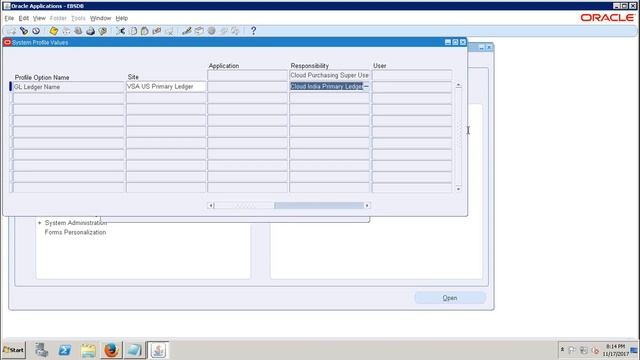The image size is (640, 360).
Task: Open Window Help question mark icon
Action: (253, 31)
